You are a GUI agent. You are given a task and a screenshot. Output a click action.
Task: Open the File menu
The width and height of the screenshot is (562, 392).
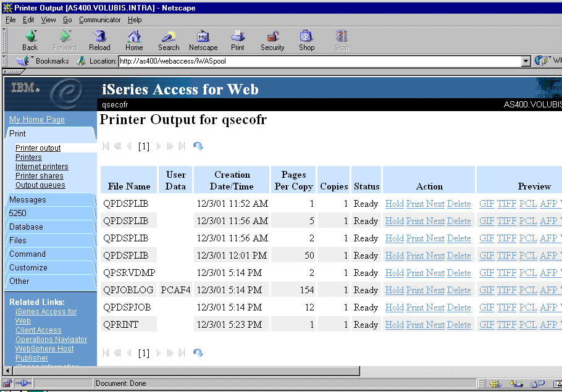10,20
